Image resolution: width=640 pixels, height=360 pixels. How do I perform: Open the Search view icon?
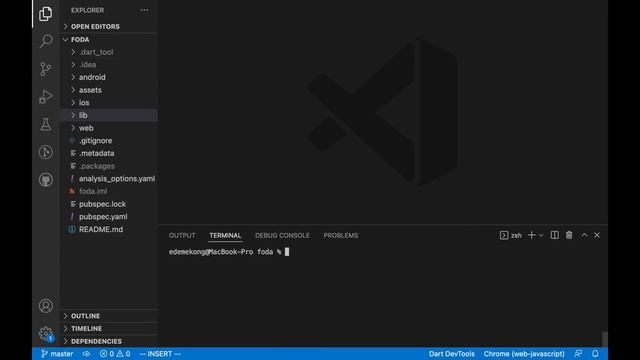coord(46,41)
